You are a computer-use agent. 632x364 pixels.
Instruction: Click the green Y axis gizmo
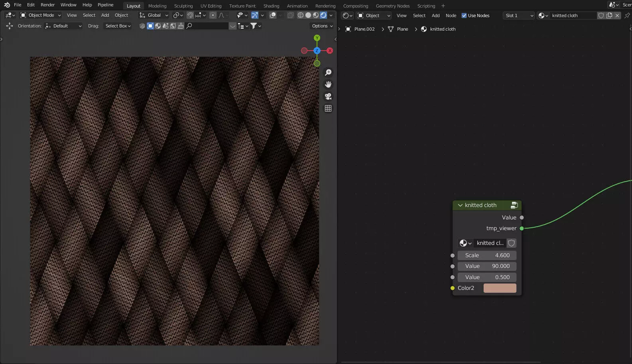(x=317, y=38)
